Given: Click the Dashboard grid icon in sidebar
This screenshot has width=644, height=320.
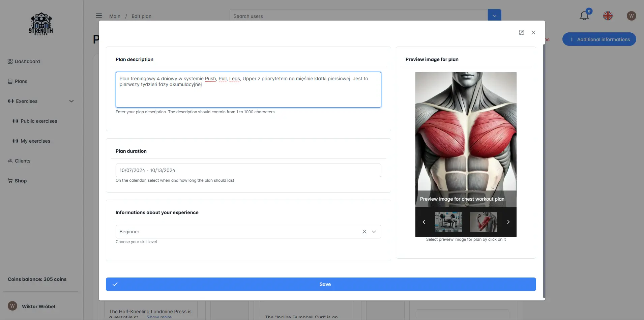Looking at the screenshot, I should (9, 61).
